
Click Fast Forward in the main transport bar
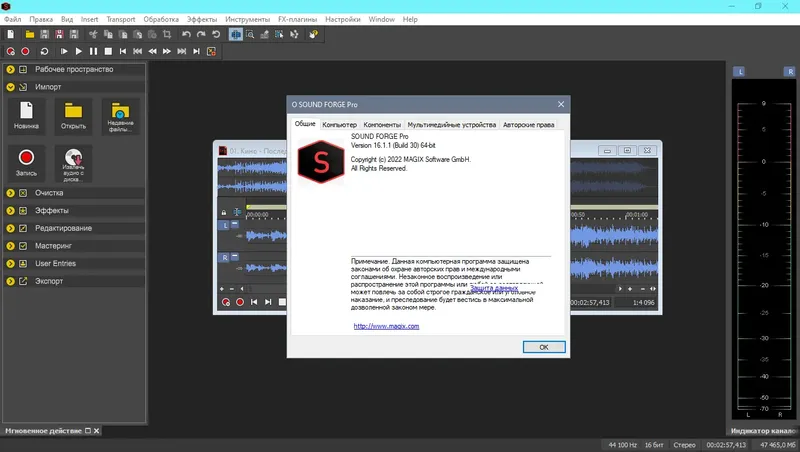(167, 51)
